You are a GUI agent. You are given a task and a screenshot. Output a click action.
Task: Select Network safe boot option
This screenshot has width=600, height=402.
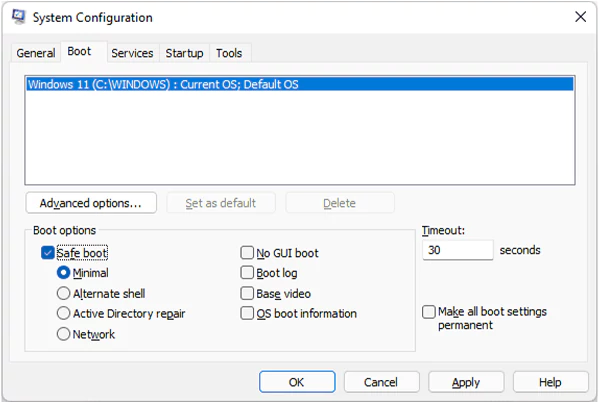click(63, 334)
